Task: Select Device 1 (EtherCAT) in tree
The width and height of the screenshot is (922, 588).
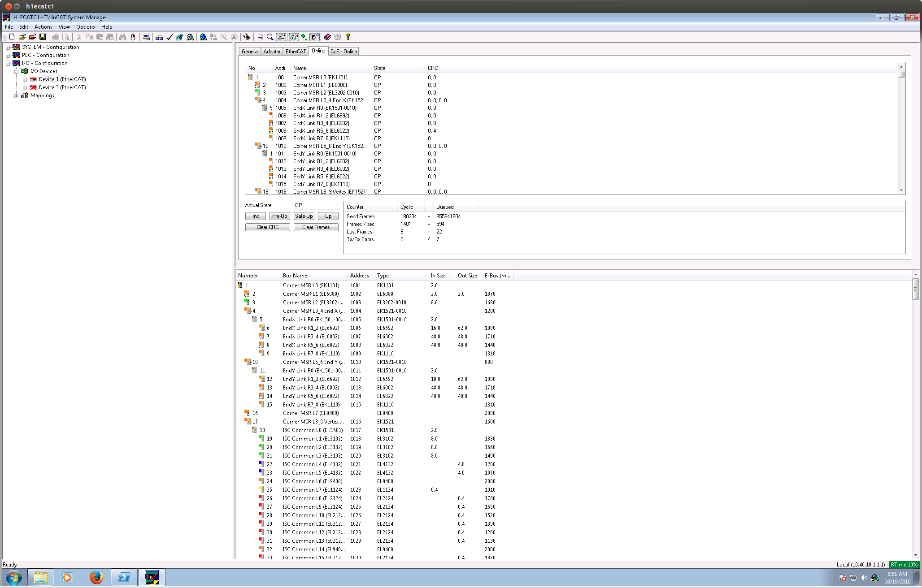Action: (62, 79)
